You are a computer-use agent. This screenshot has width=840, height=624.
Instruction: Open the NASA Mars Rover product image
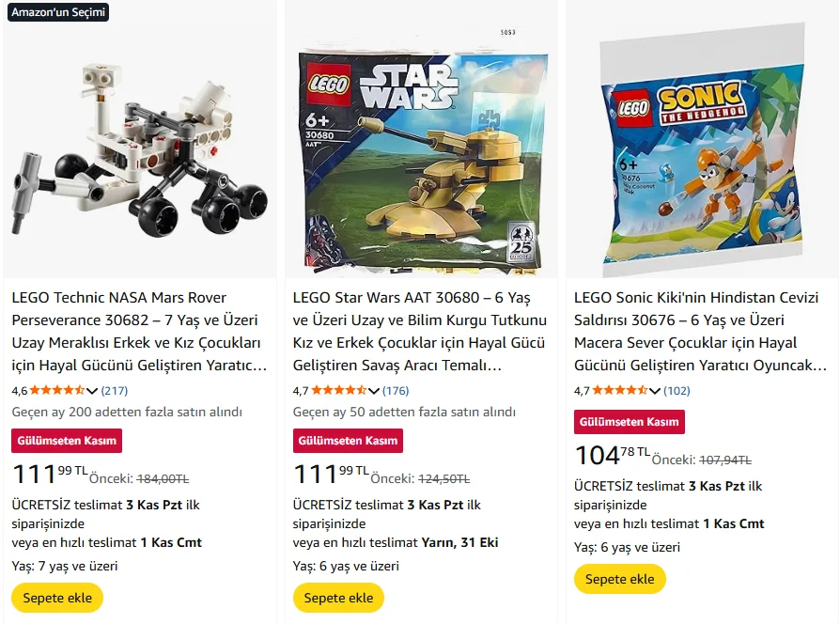click(139, 150)
